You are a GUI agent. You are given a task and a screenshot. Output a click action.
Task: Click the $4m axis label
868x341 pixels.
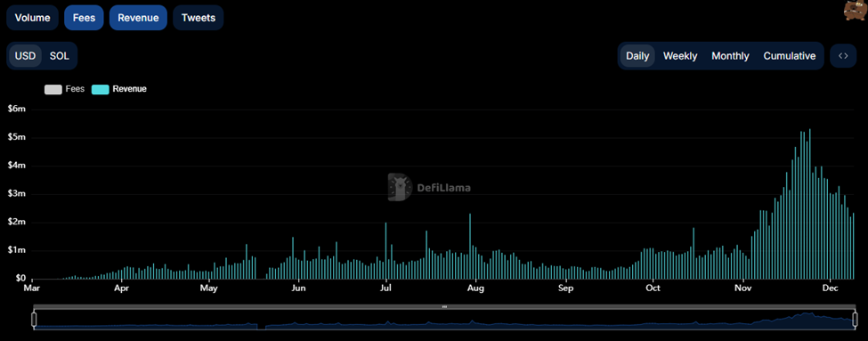(17, 166)
